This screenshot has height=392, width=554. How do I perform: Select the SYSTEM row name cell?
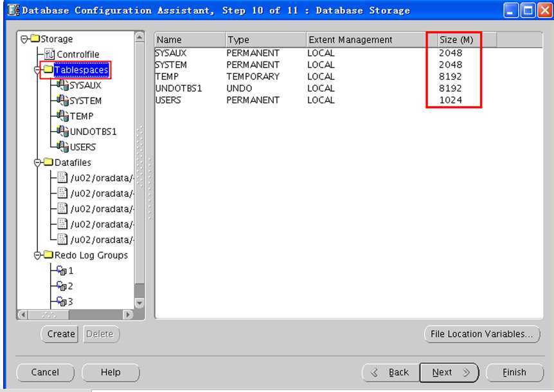click(x=171, y=65)
